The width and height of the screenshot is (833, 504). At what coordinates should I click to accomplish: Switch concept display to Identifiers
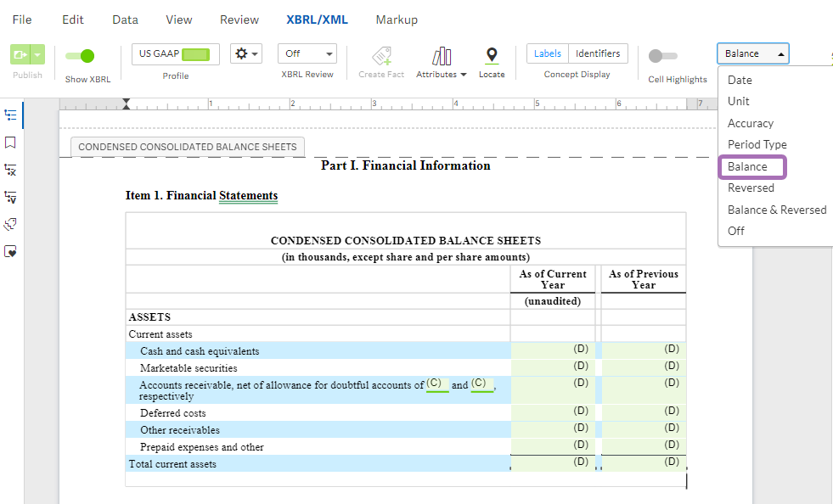(598, 53)
